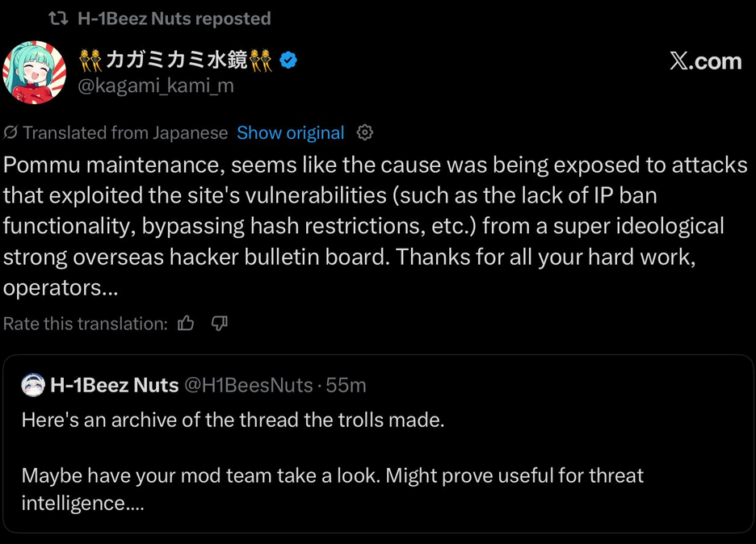756x544 pixels.
Task: Open the kagami_kami_m profile avatar
Action: 34,73
